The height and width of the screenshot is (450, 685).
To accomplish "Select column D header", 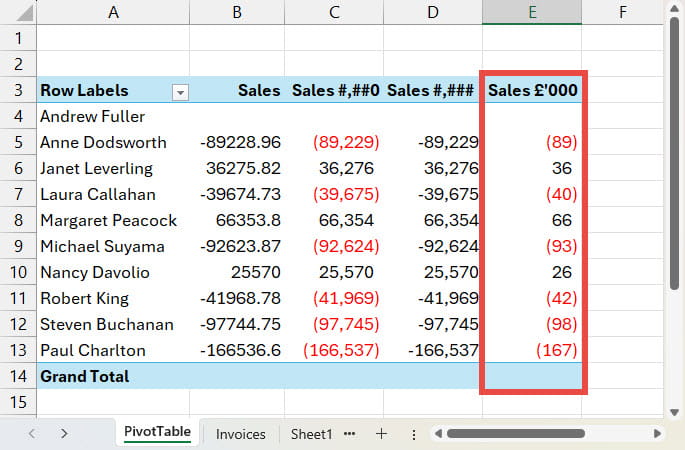I will pyautogui.click(x=433, y=12).
